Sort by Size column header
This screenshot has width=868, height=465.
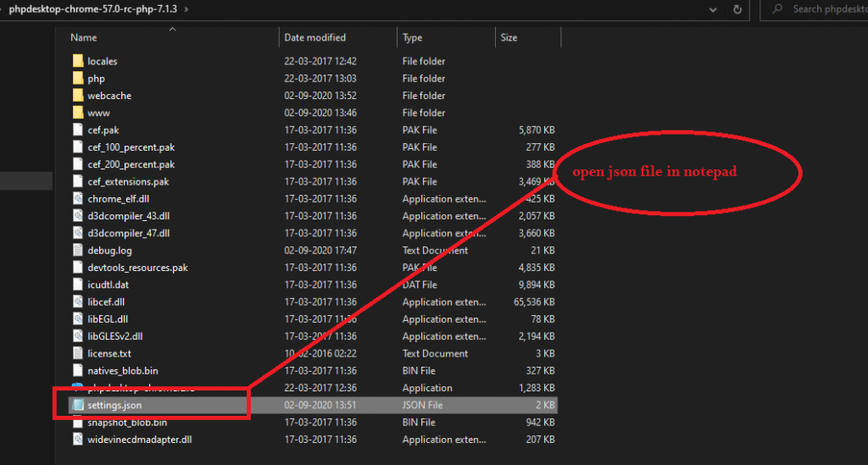pos(509,38)
